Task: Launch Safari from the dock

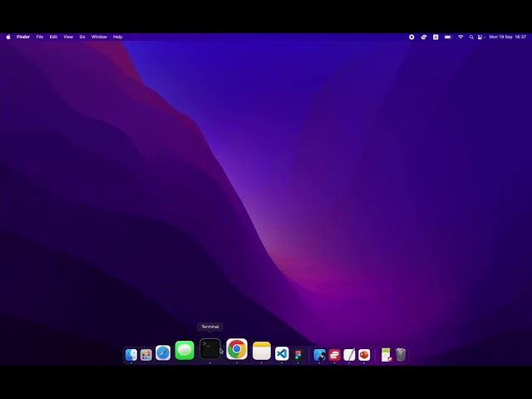Action: (163, 352)
